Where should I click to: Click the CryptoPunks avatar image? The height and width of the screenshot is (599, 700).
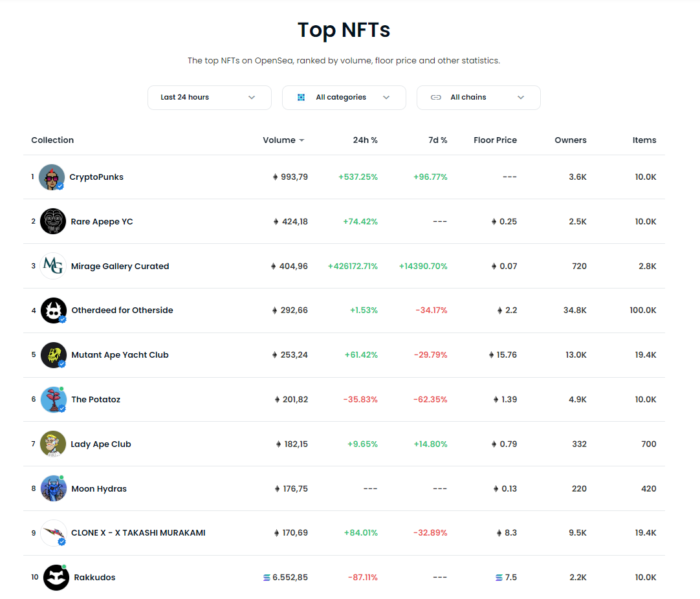52,177
